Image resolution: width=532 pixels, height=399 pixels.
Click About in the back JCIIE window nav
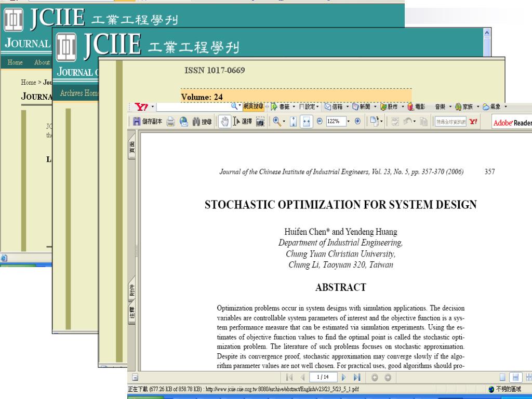pyautogui.click(x=42, y=62)
